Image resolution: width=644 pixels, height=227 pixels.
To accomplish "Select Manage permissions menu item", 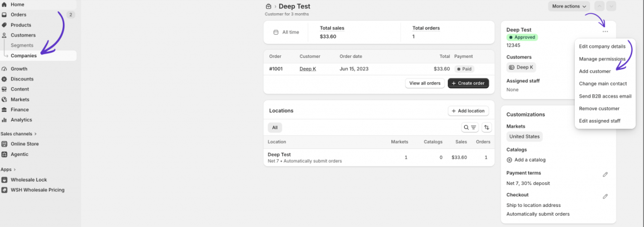I will tap(602, 59).
